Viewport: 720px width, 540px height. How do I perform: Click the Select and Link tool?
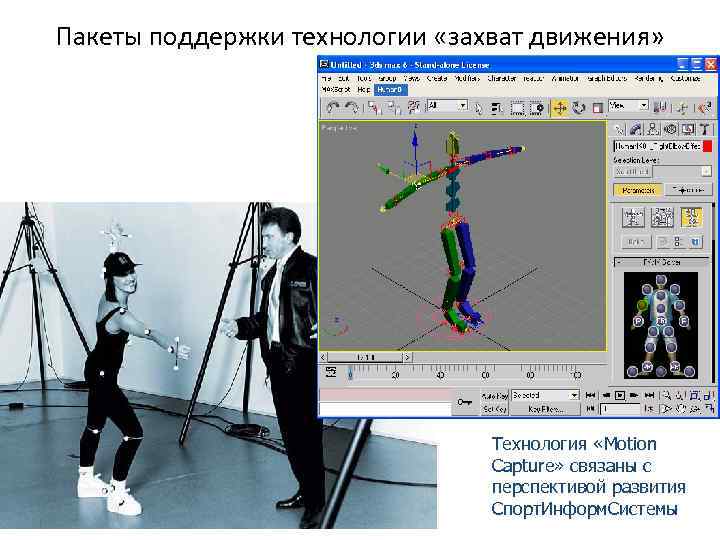[x=373, y=108]
